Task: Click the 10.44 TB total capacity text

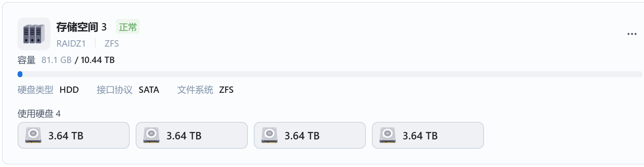Action: pos(98,60)
